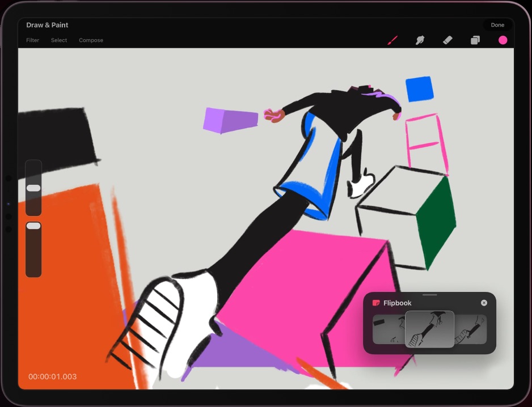Click the Flipbook panel drag handle
Screen dimensions: 532x407
point(429,295)
